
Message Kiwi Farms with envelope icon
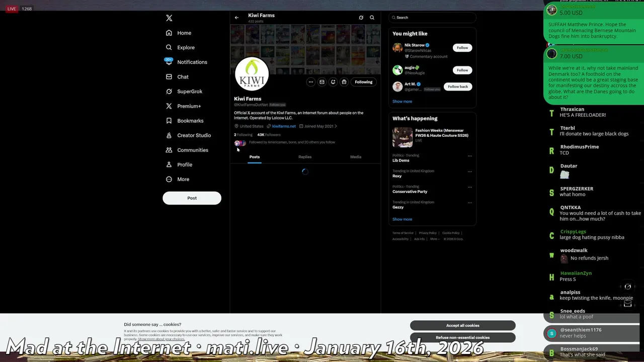pos(322,82)
